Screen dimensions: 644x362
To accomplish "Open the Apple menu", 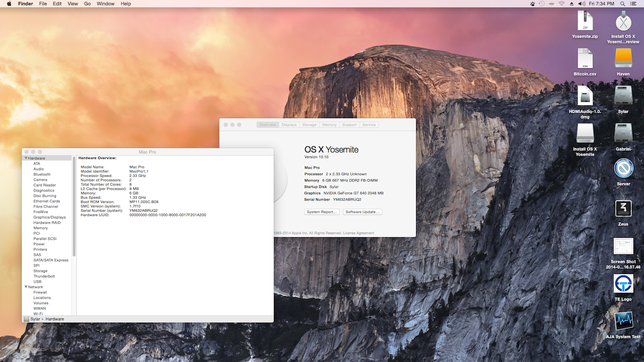I will coord(9,4).
